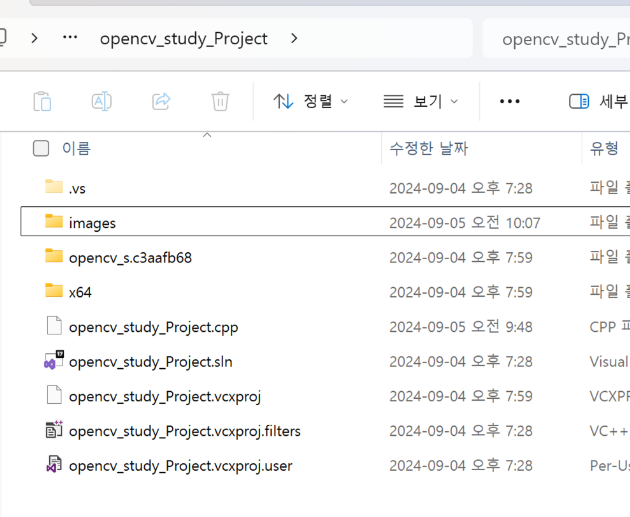Click the breadcrumb ellipsis to show hidden path
Screen dimensions: 630x517
(70, 39)
